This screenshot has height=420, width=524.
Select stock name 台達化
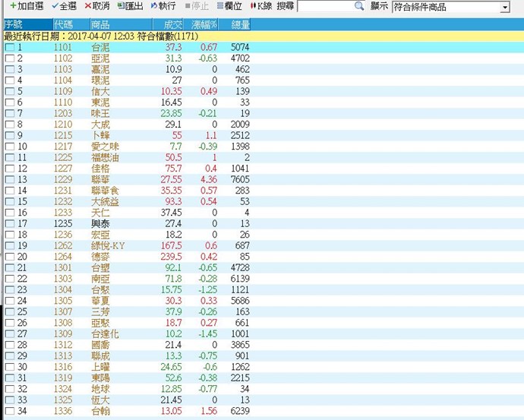point(105,334)
